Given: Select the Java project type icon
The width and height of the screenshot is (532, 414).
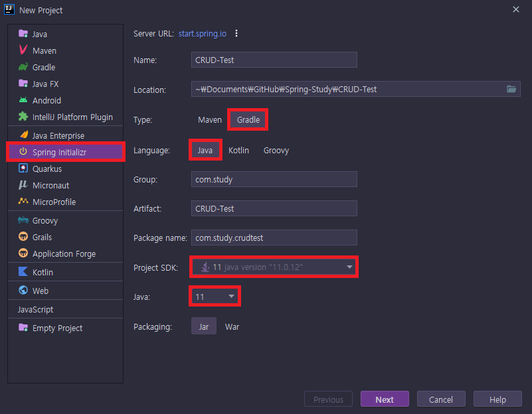Looking at the screenshot, I should 23,34.
